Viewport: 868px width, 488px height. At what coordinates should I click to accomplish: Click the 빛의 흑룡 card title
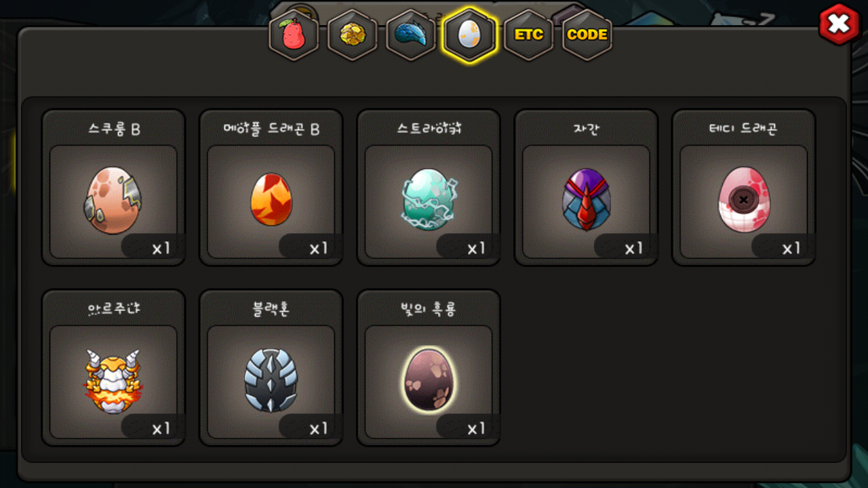(429, 310)
